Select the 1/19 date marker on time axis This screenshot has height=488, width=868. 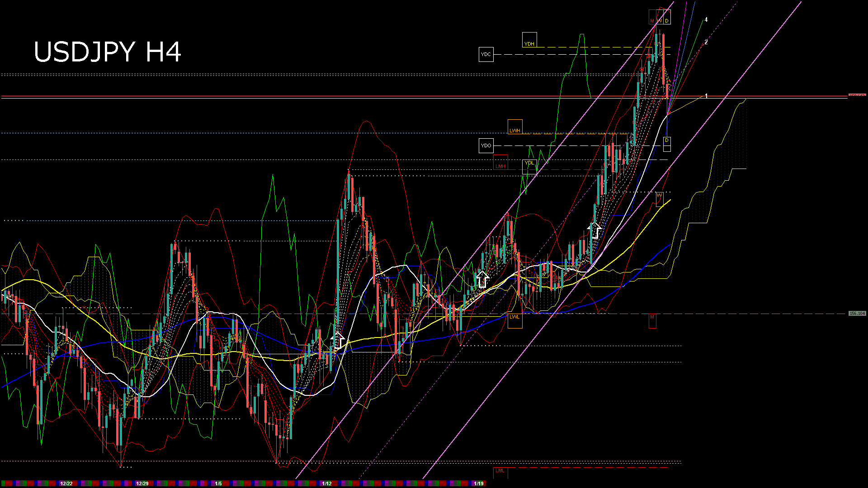[479, 483]
